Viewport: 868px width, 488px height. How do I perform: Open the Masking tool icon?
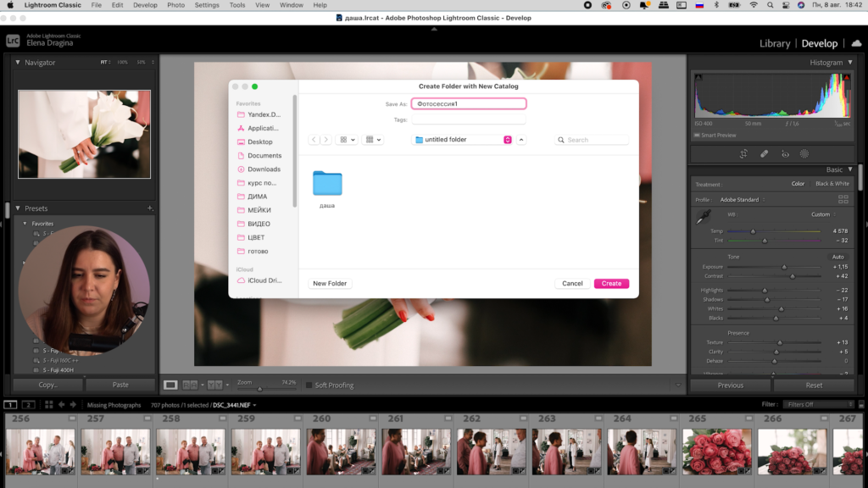[x=804, y=154]
